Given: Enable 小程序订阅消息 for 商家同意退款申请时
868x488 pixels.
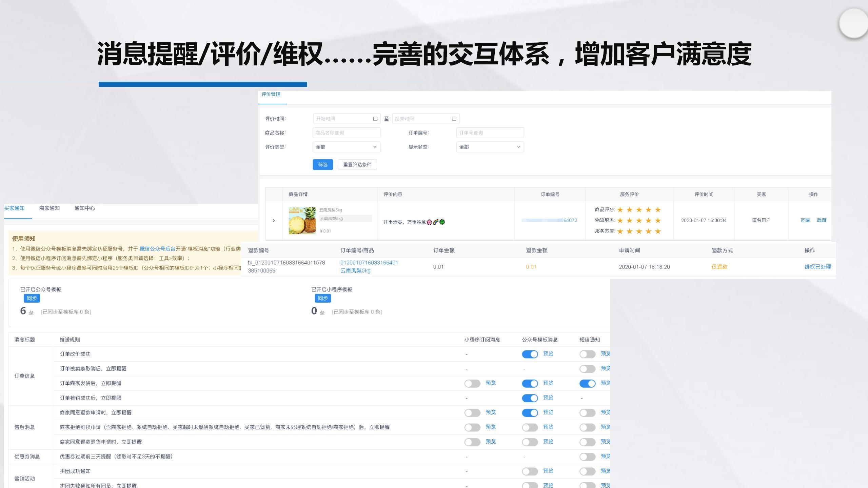Looking at the screenshot, I should click(x=472, y=412).
